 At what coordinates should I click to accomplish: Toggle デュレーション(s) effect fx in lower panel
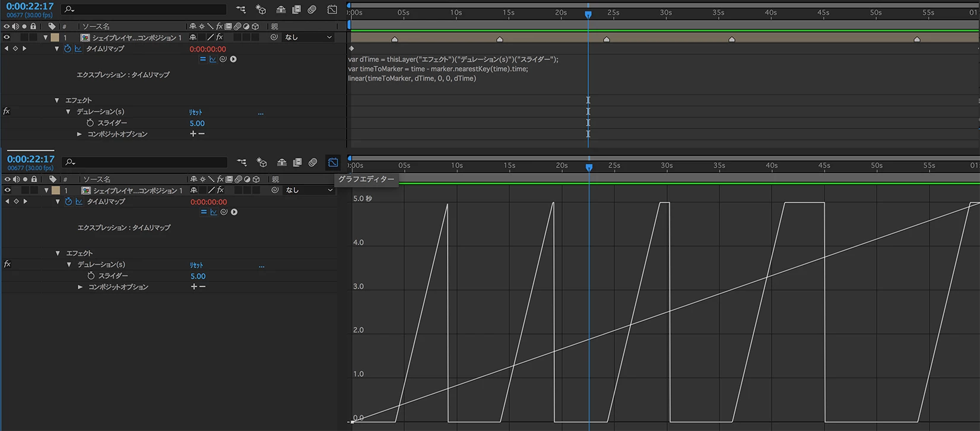[7, 264]
